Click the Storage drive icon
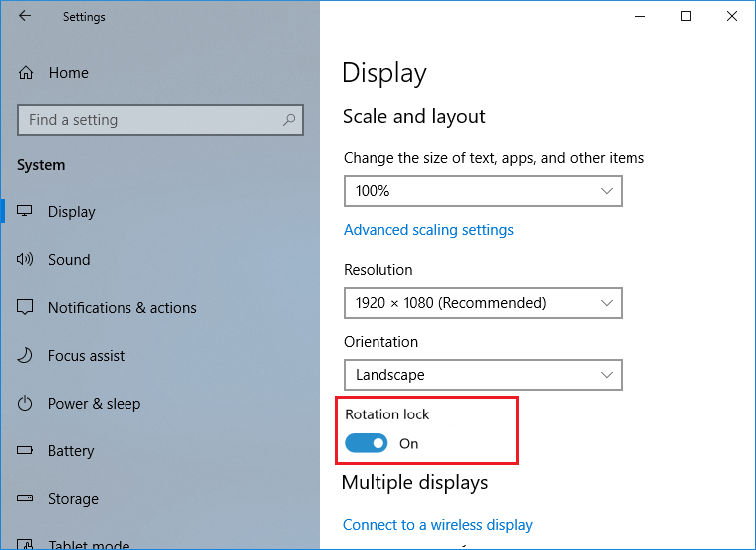Viewport: 756px width, 550px height. click(26, 499)
